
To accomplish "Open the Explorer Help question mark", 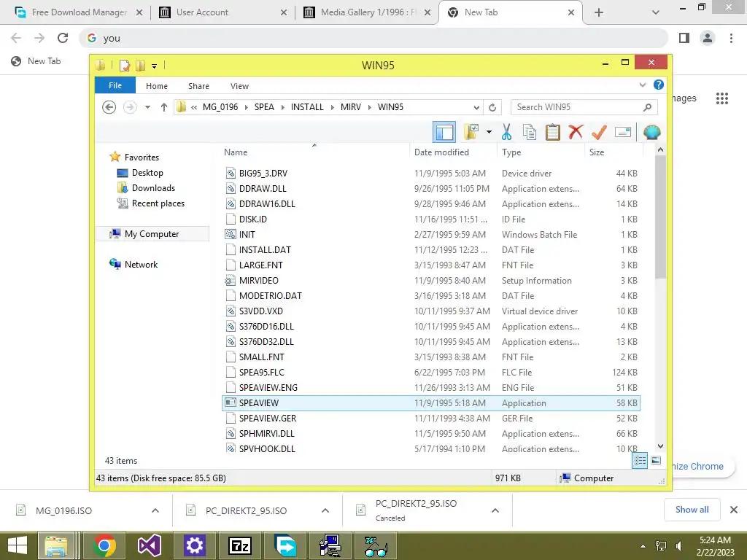I will click(659, 85).
